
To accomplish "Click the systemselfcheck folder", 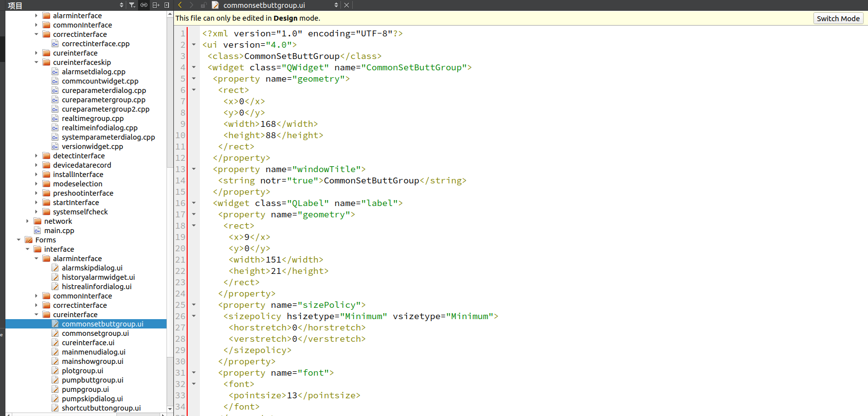I will coord(80,212).
